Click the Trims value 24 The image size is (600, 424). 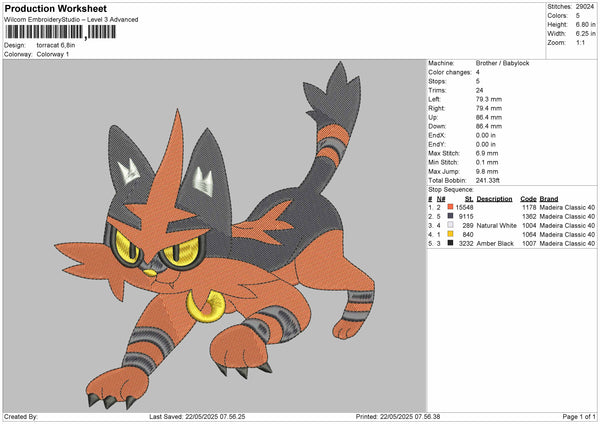tap(479, 90)
